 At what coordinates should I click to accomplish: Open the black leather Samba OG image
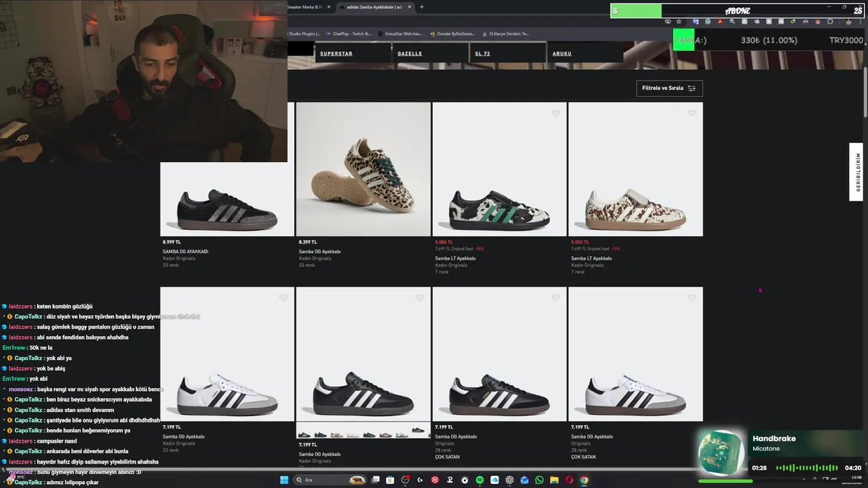[363, 354]
